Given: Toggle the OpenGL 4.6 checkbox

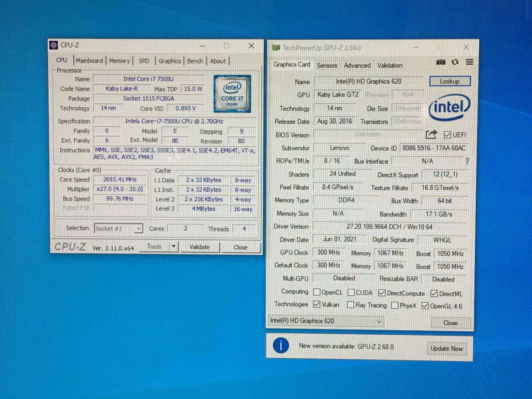Looking at the screenshot, I should (x=425, y=306).
